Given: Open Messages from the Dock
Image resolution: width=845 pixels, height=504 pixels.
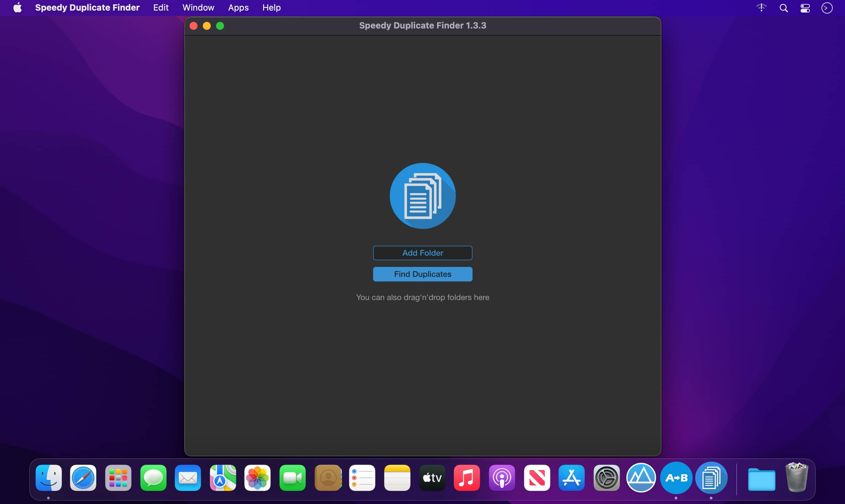Looking at the screenshot, I should [x=153, y=478].
